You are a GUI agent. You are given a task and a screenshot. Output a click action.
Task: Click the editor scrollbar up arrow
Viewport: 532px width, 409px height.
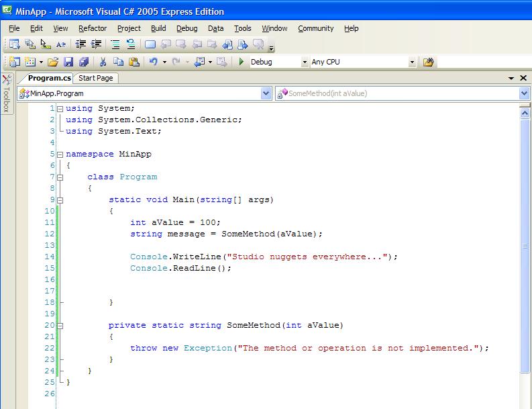[525, 113]
